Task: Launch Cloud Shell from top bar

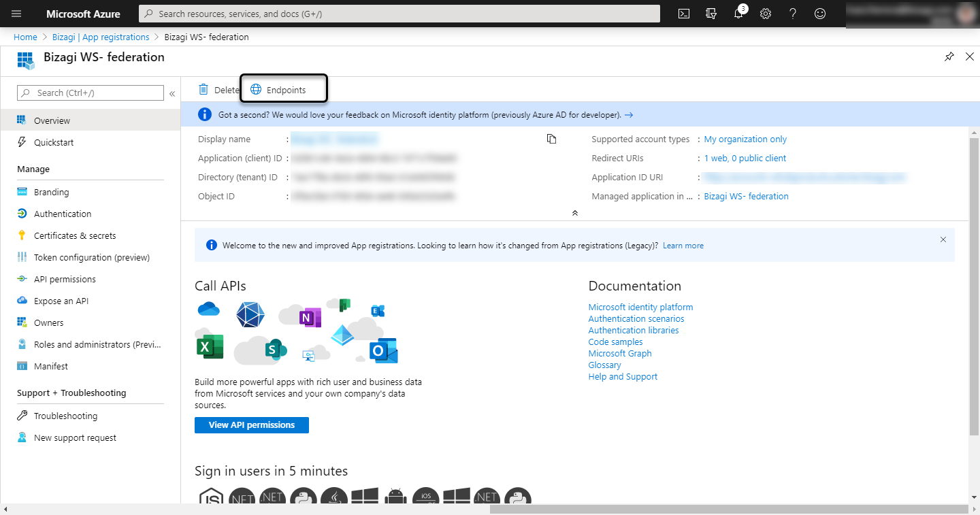Action: point(685,14)
